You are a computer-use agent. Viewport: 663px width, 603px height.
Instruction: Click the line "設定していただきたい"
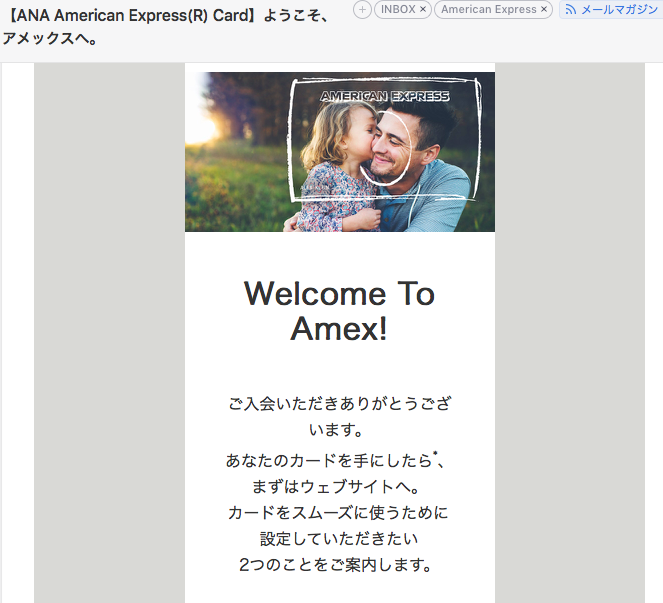point(339,539)
